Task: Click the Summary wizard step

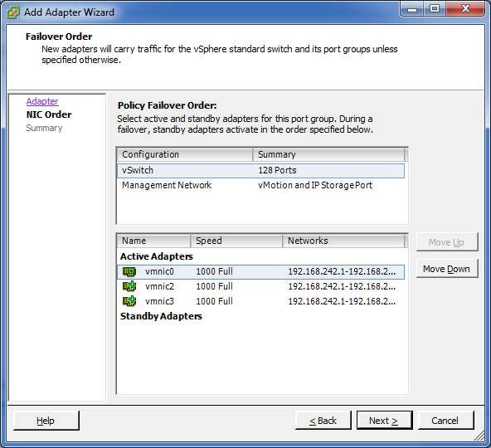Action: tap(44, 128)
